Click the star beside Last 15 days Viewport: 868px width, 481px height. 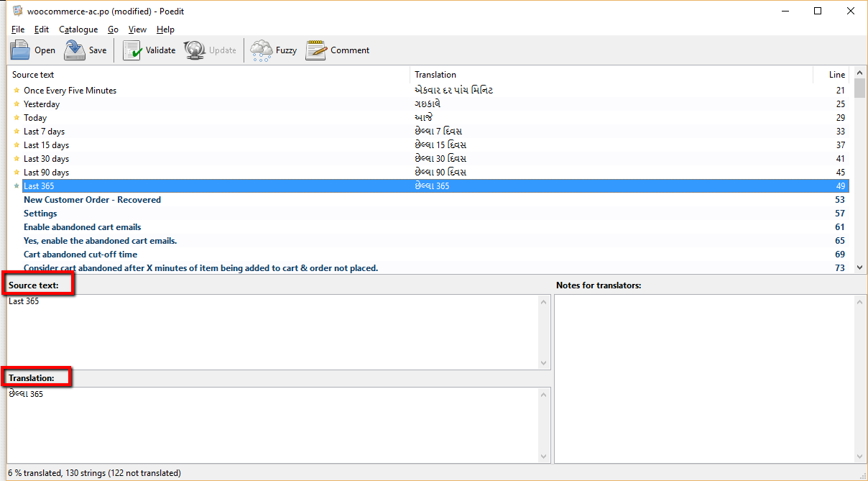17,145
